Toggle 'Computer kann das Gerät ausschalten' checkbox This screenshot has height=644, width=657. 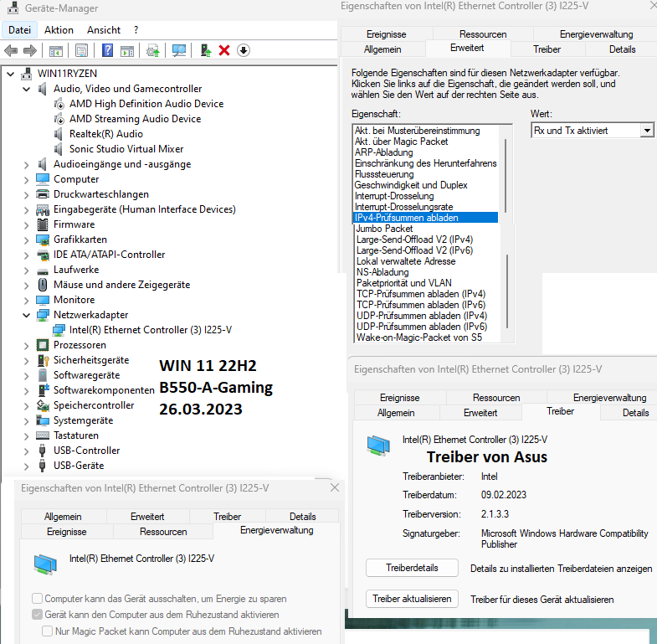(x=38, y=598)
